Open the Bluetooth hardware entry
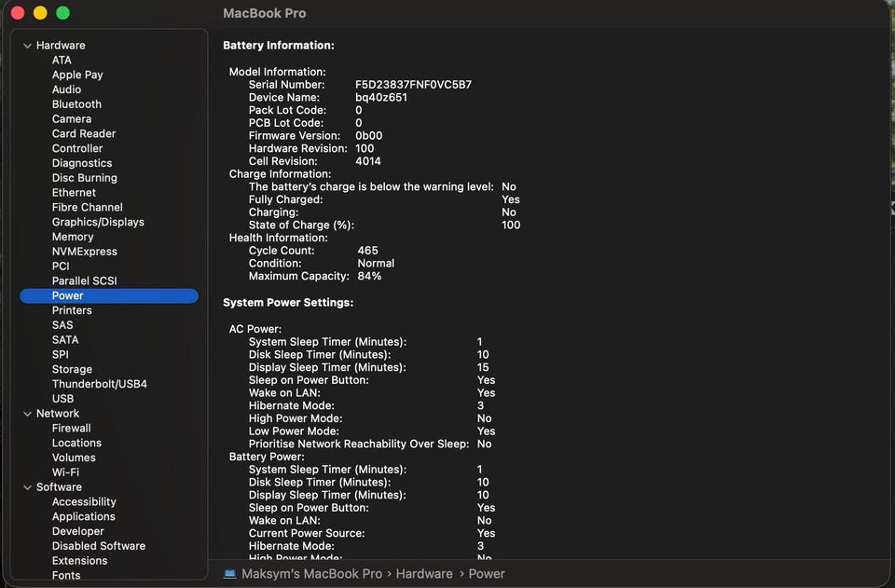Viewport: 895px width, 588px height. point(76,104)
